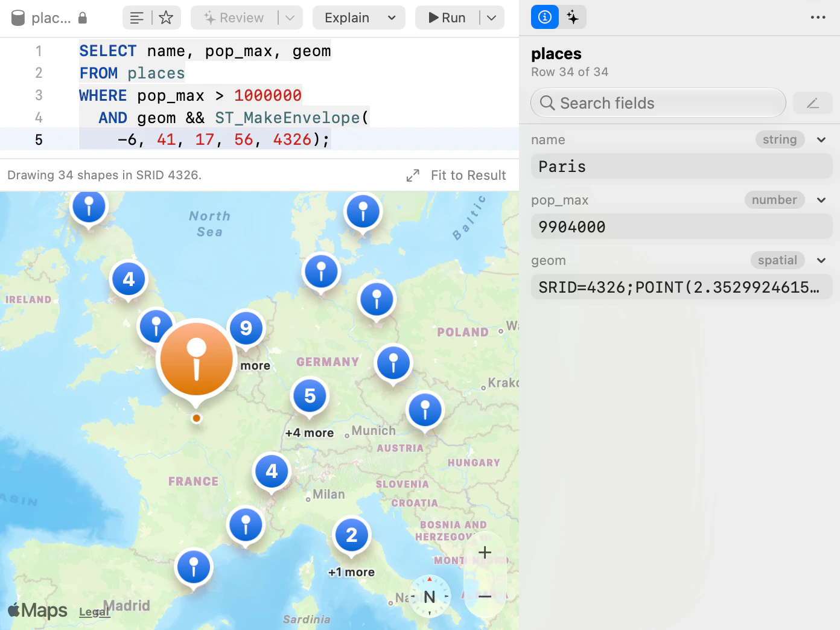Screen dimensions: 840x630
Task: Click the format query lines icon
Action: 137,18
